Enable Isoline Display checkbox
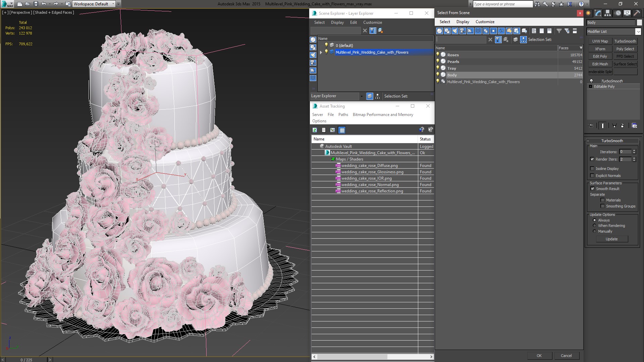This screenshot has height=362, width=644. 592,169
